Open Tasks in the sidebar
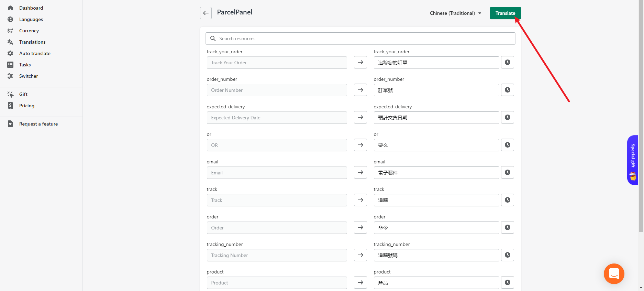This screenshot has height=291, width=644. click(25, 65)
